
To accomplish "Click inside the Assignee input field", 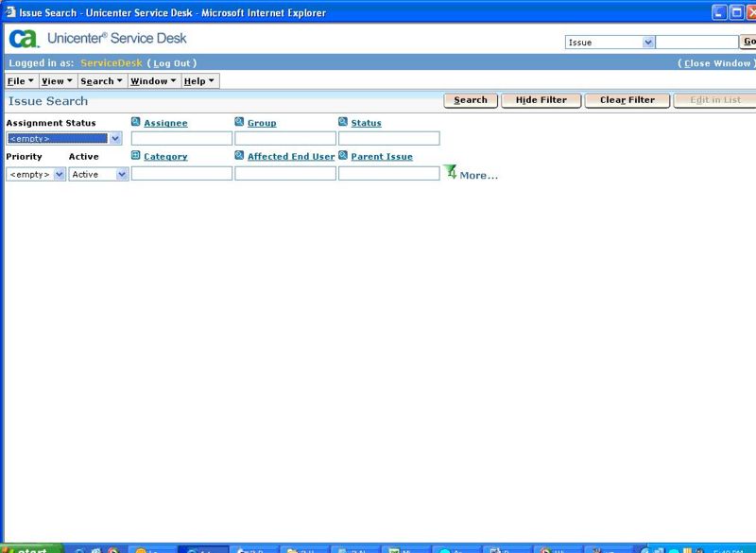I will [180, 138].
